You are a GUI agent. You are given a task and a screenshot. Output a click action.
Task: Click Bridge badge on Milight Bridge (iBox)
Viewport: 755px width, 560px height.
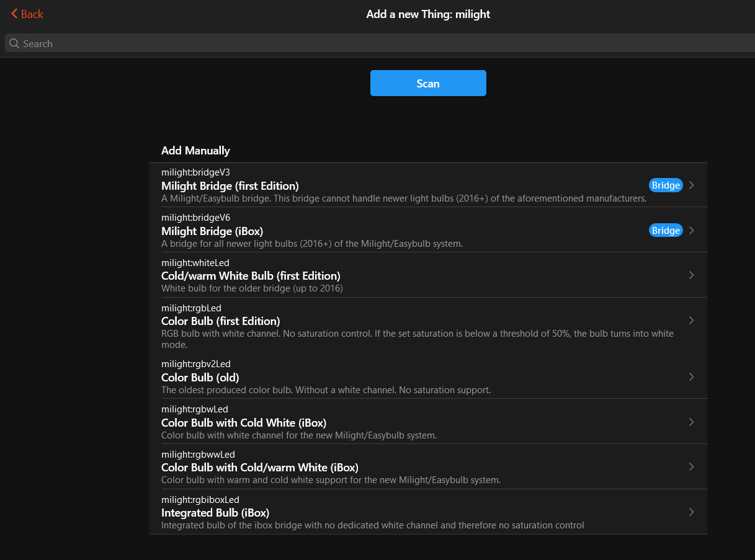click(x=666, y=231)
